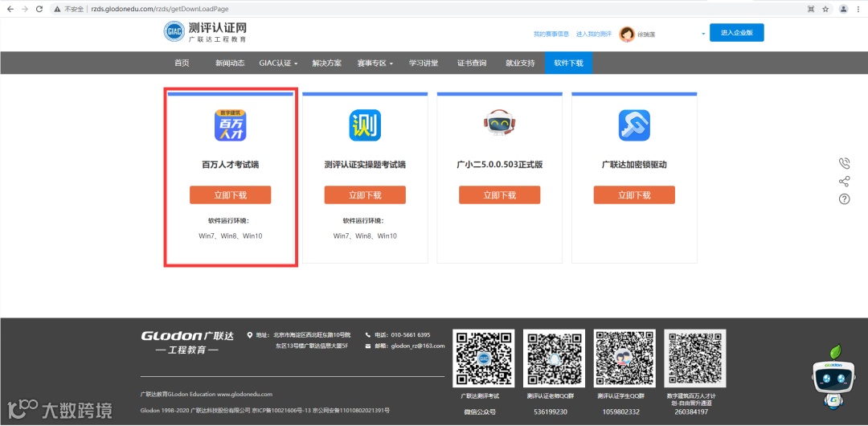The image size is (868, 426).
Task: Open the 证书查询 menu item
Action: tap(472, 63)
